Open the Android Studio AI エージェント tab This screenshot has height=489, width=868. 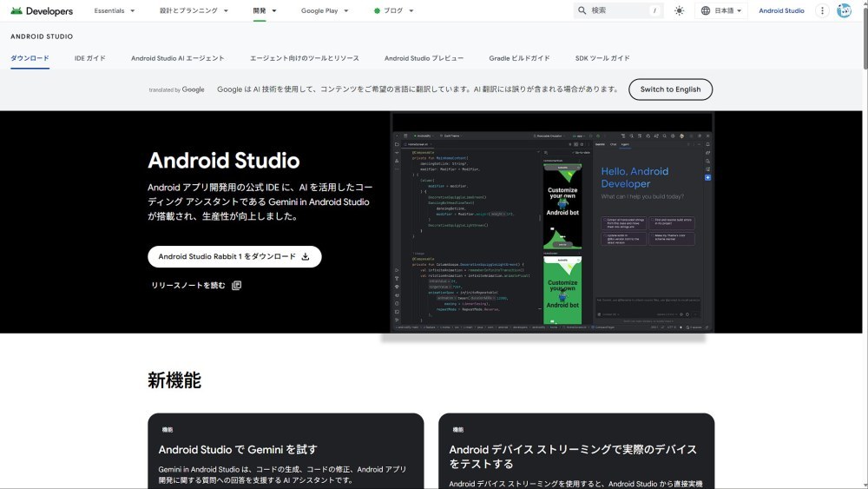178,58
